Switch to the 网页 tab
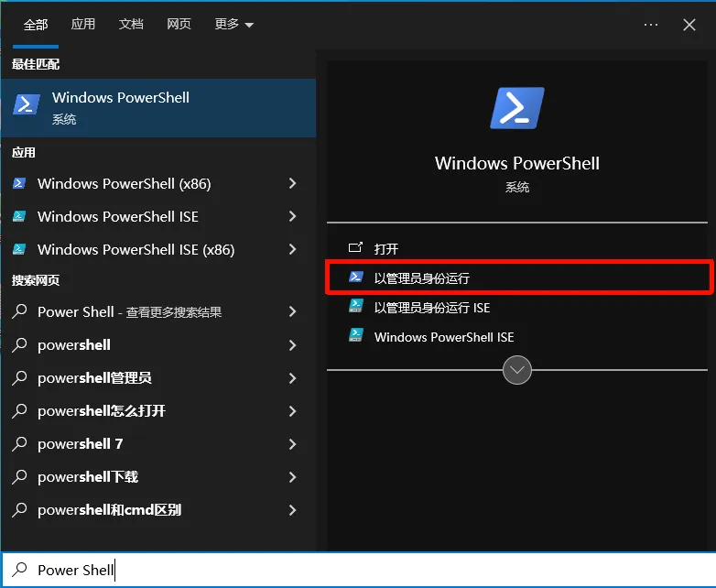Image resolution: width=716 pixels, height=588 pixels. tap(179, 25)
